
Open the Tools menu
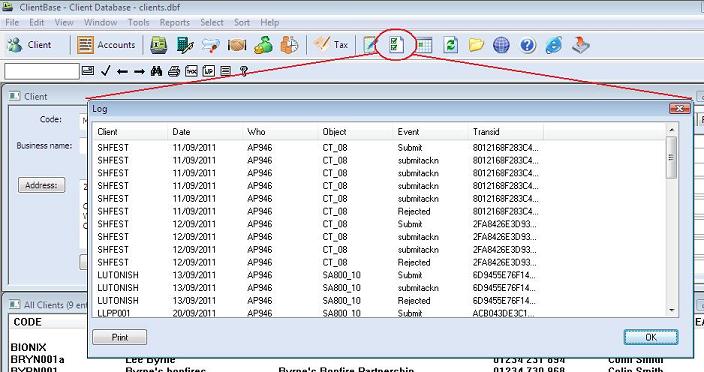pos(138,22)
